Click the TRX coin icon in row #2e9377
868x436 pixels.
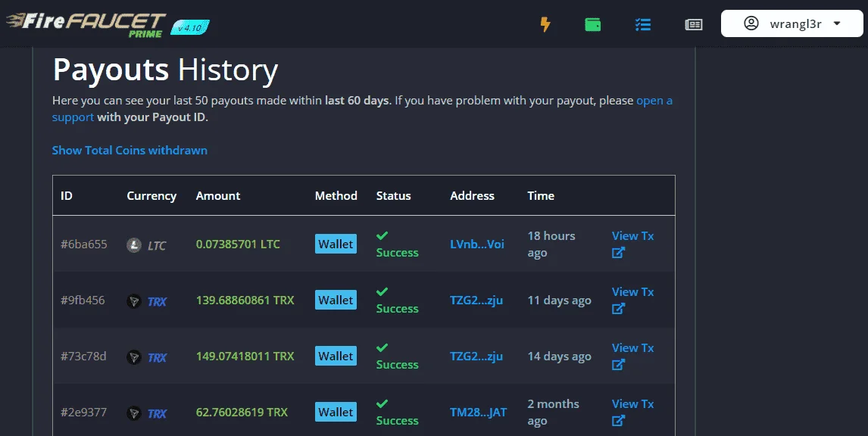pyautogui.click(x=134, y=413)
